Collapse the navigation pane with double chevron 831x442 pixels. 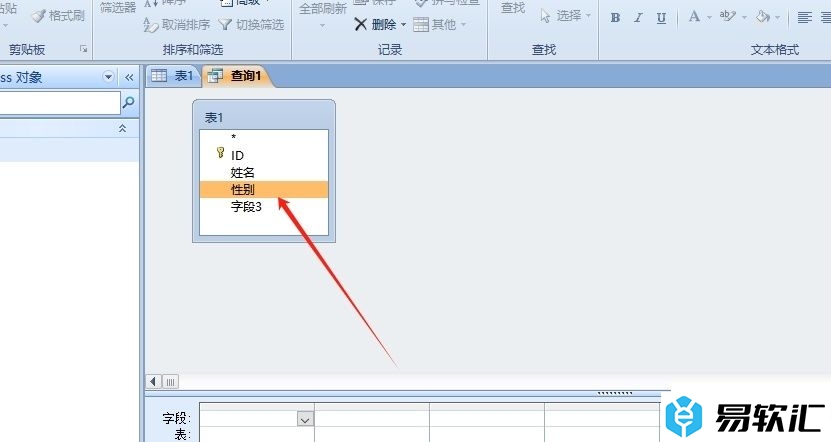click(x=128, y=77)
